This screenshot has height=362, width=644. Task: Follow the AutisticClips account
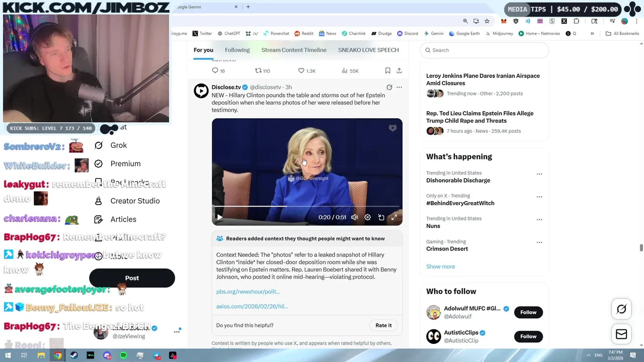(x=528, y=336)
